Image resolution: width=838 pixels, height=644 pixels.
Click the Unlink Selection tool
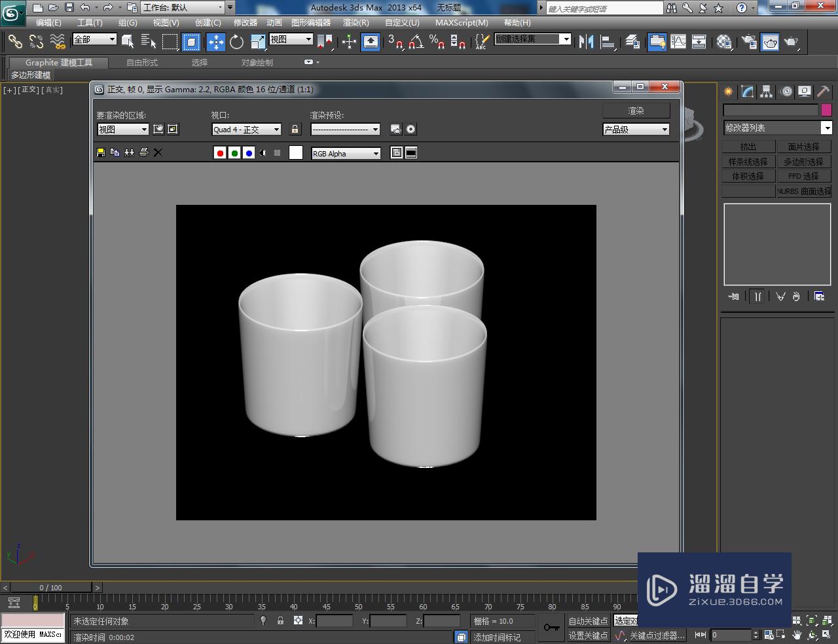(36, 42)
